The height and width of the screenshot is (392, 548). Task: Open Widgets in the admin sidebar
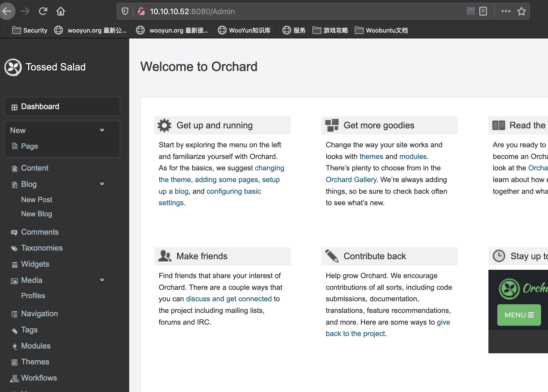tap(35, 264)
